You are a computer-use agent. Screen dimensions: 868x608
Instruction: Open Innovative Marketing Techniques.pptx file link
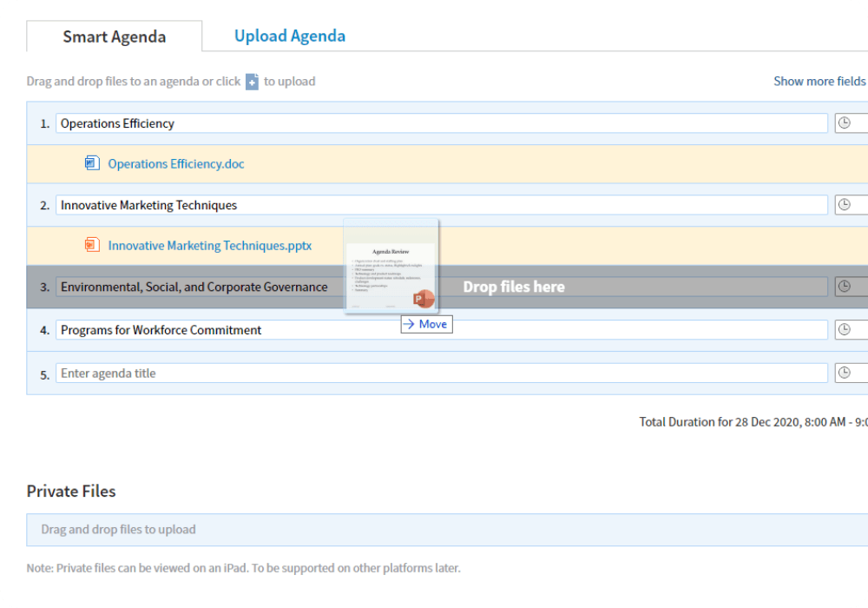[x=209, y=246]
